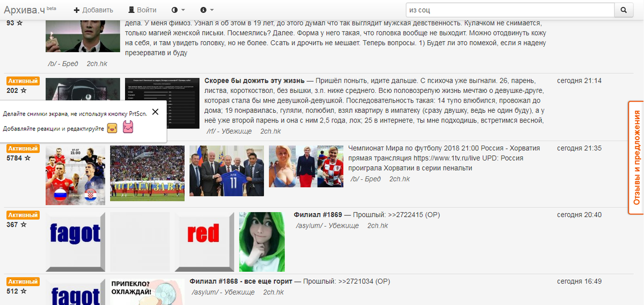Open the info circle dropdown menu
Viewport: 644px width, 305px height.
coord(207,10)
